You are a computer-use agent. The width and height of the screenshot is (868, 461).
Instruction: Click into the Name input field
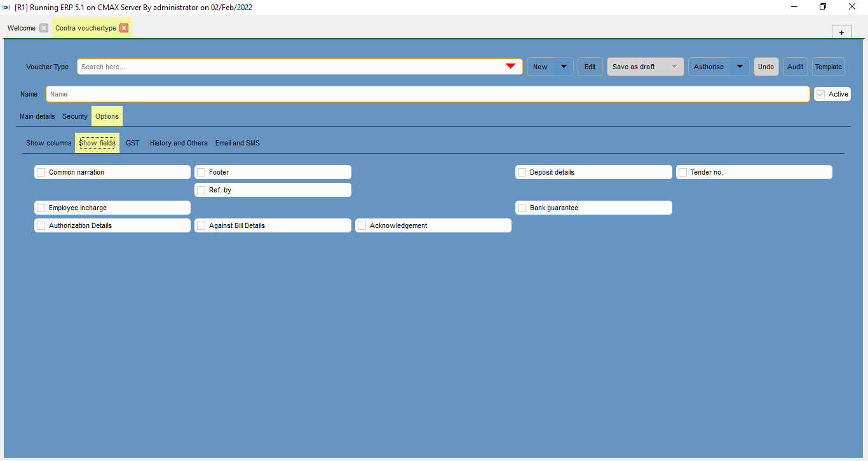[x=428, y=94]
